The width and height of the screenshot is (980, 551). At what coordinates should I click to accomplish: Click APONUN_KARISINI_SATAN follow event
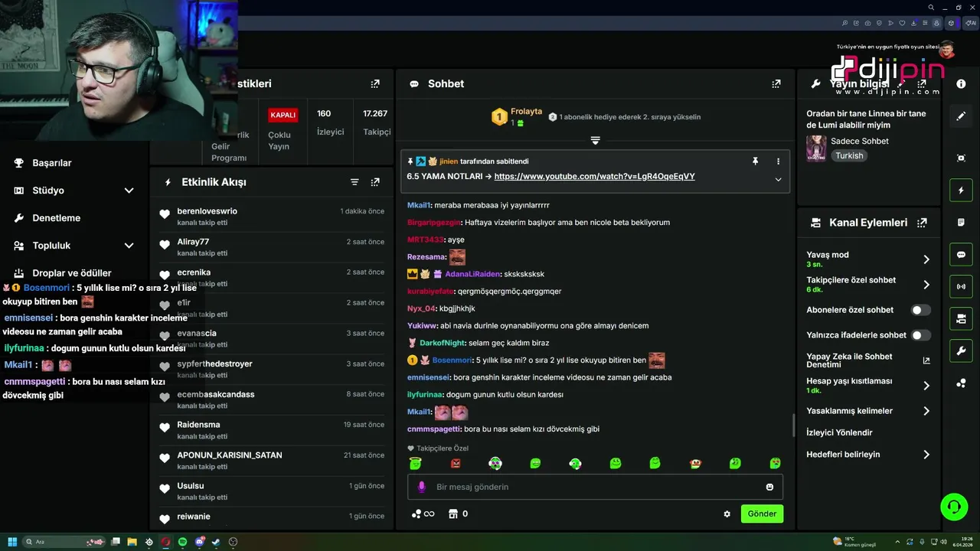pos(272,461)
